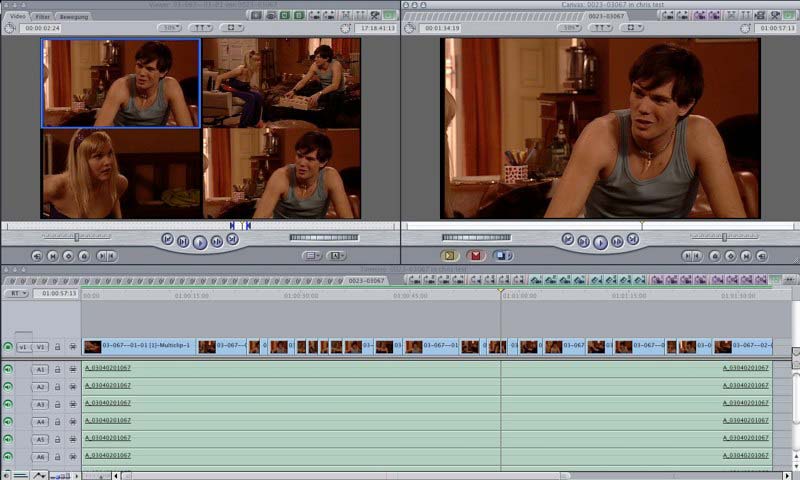Mute the A5 audio track

pyautogui.click(x=8, y=439)
